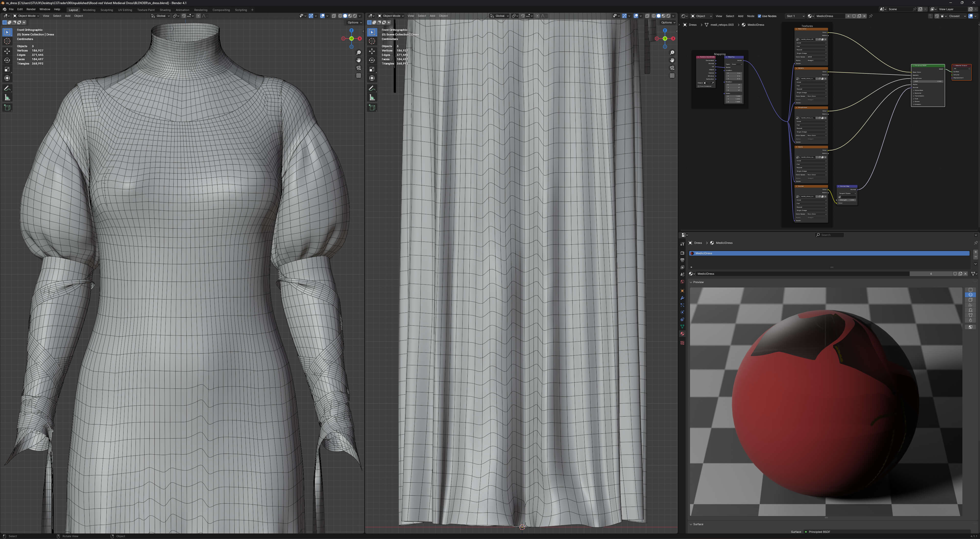This screenshot has width=980, height=539.
Task: Open the World properties tab
Action: pos(682,282)
